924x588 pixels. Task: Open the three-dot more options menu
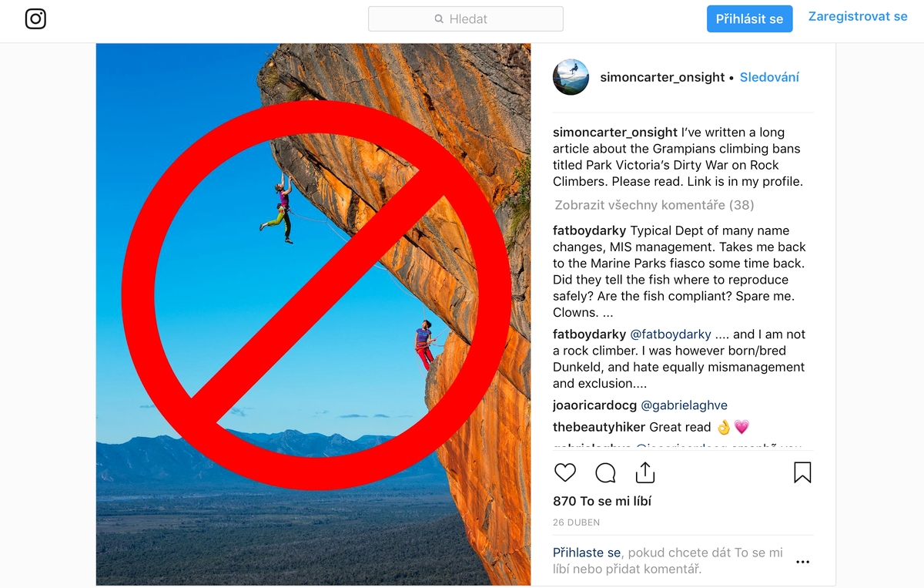point(802,562)
